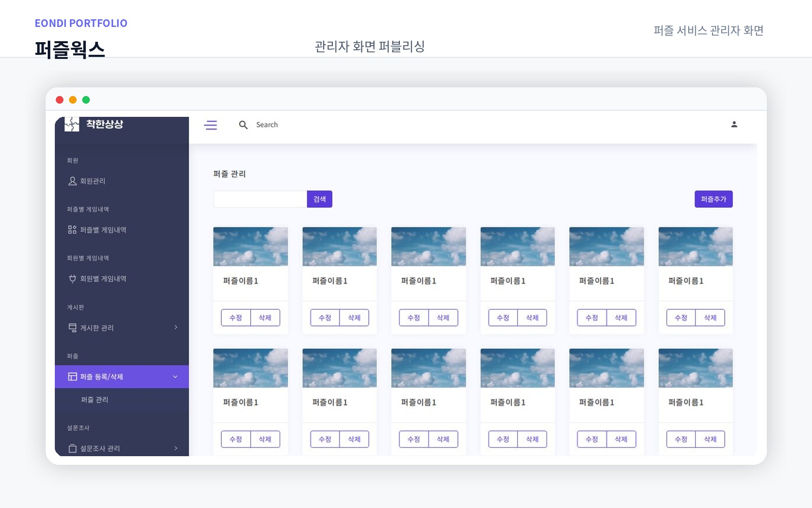Click the yellow minimize dot of the window
This screenshot has width=812, height=508.
point(73,100)
